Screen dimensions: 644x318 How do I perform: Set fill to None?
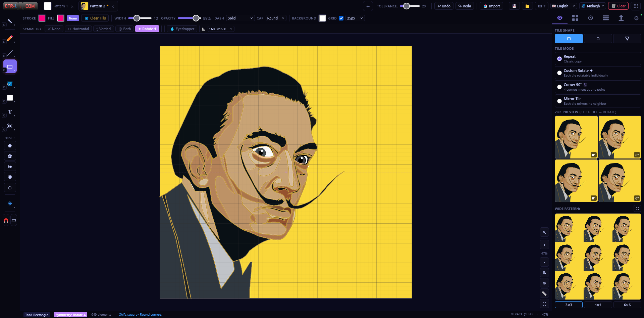(x=73, y=18)
